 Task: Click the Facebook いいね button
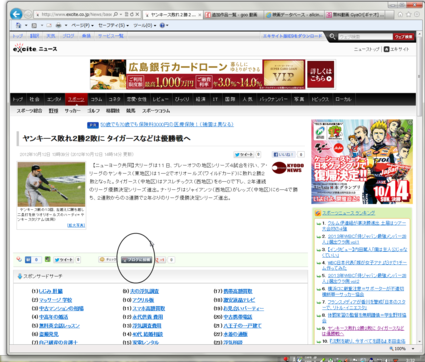click(283, 154)
